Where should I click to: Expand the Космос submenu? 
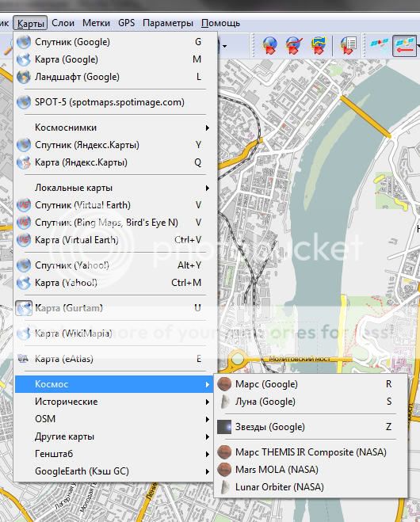coord(114,384)
